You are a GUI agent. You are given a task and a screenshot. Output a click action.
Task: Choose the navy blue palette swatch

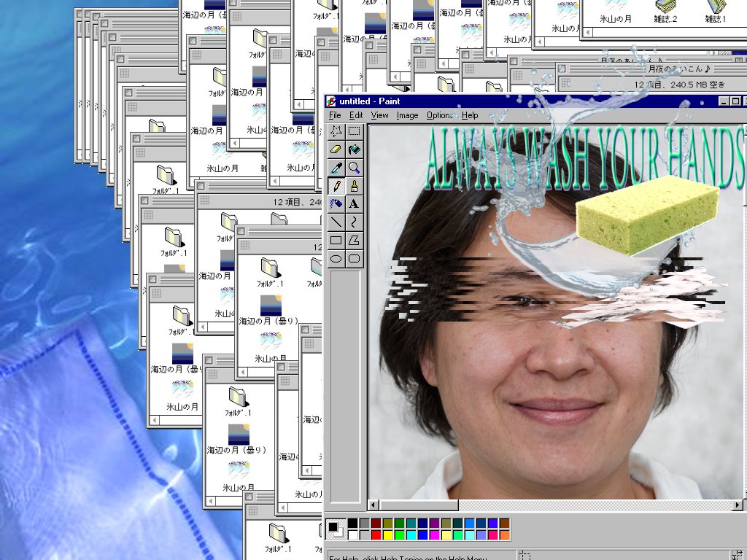pos(422,524)
